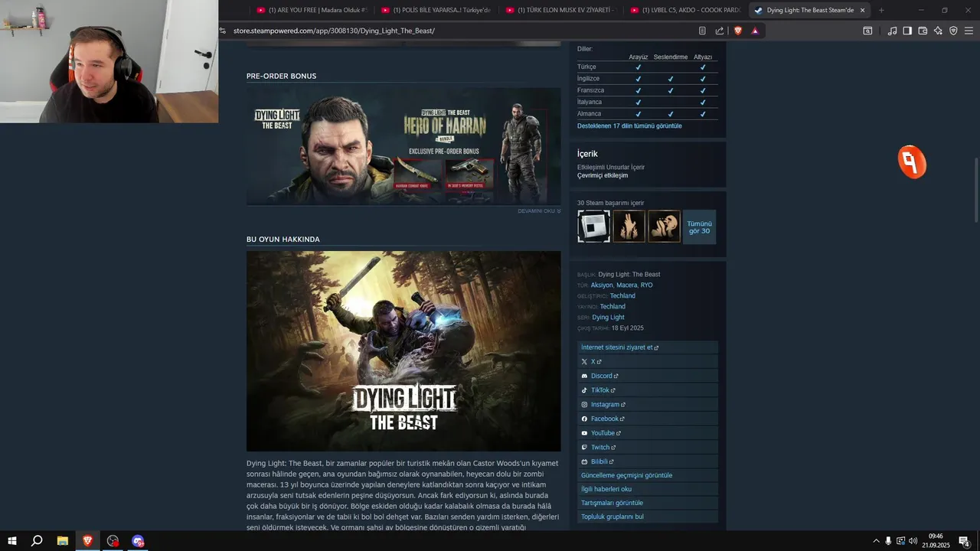Open Discord taskbar icon with notification badge
This screenshot has height=551, width=980.
138,541
